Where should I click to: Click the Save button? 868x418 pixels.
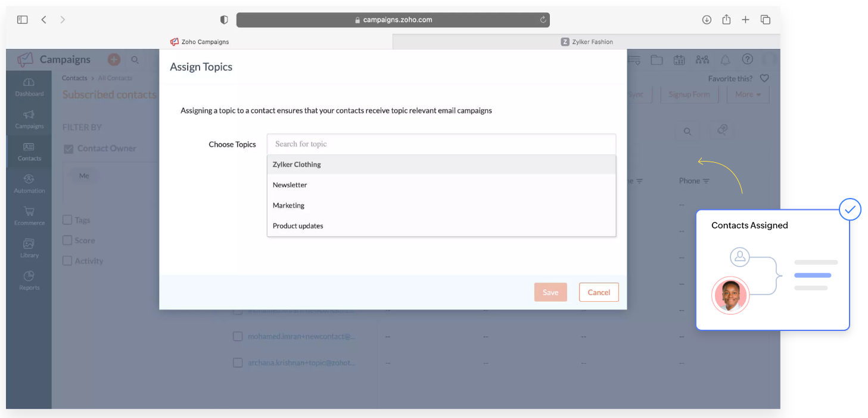pyautogui.click(x=550, y=292)
